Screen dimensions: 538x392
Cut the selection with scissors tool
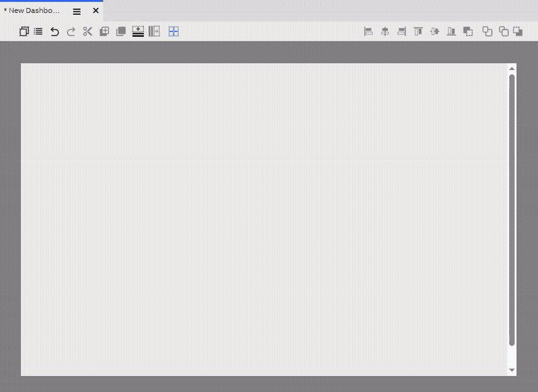87,31
